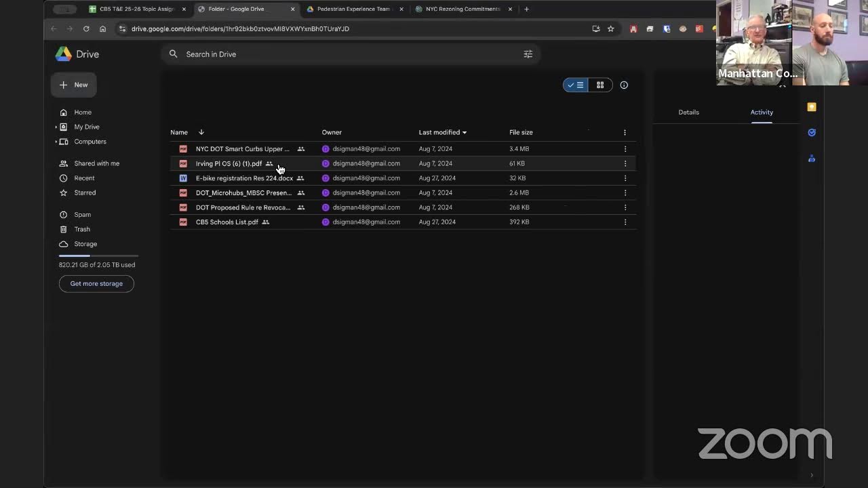Select DOT_Microhubs_MBSC Presentation file
Image resolution: width=868 pixels, height=488 pixels.
point(403,193)
